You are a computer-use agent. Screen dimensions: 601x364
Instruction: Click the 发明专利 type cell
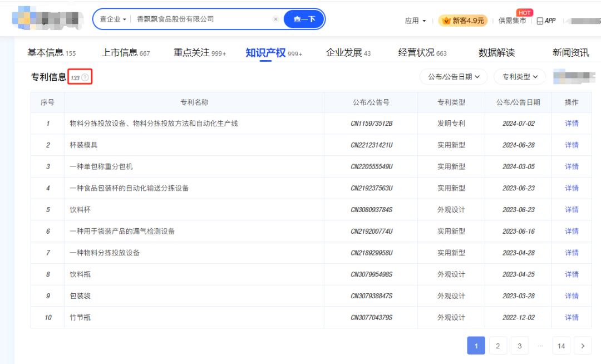(451, 124)
